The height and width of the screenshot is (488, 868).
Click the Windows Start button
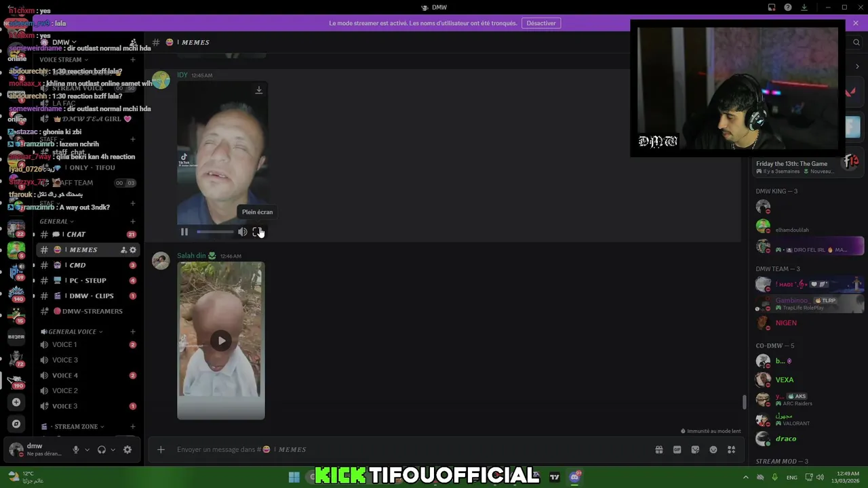point(294,477)
